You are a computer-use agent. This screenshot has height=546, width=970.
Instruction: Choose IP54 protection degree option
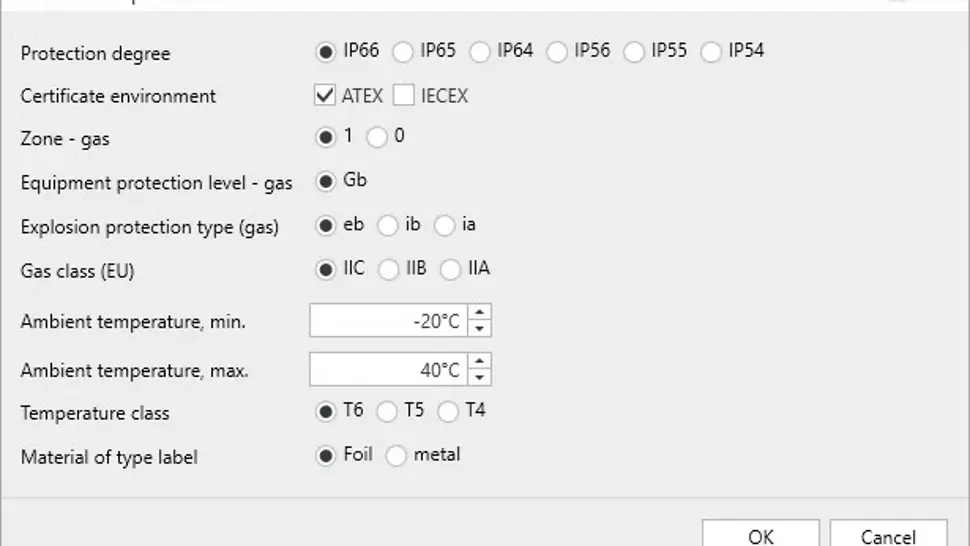[x=711, y=51]
